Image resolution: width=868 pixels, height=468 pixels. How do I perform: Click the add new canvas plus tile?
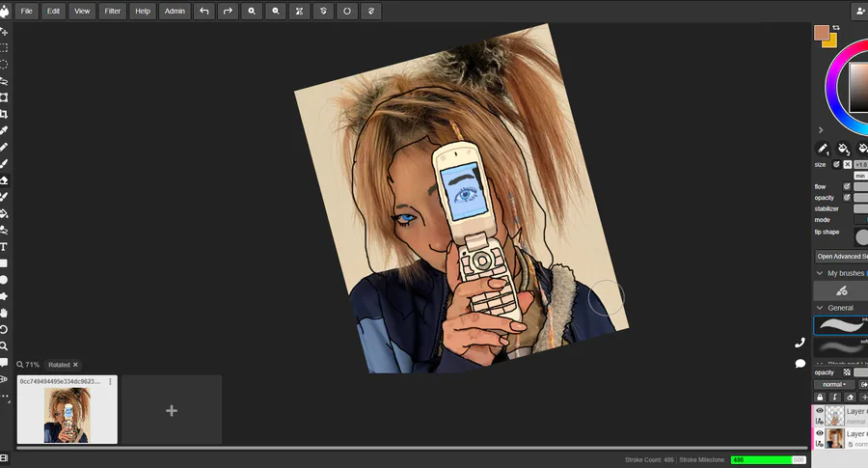172,410
